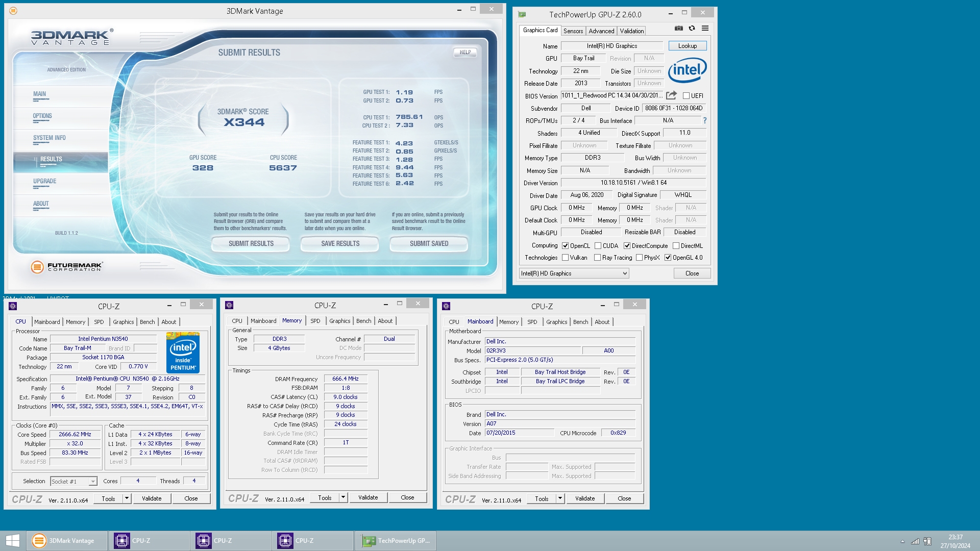
Task: Click GPU-Z Close button
Action: point(692,273)
